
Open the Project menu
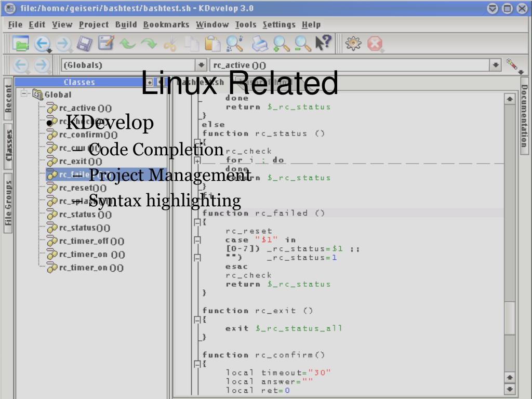coord(94,24)
